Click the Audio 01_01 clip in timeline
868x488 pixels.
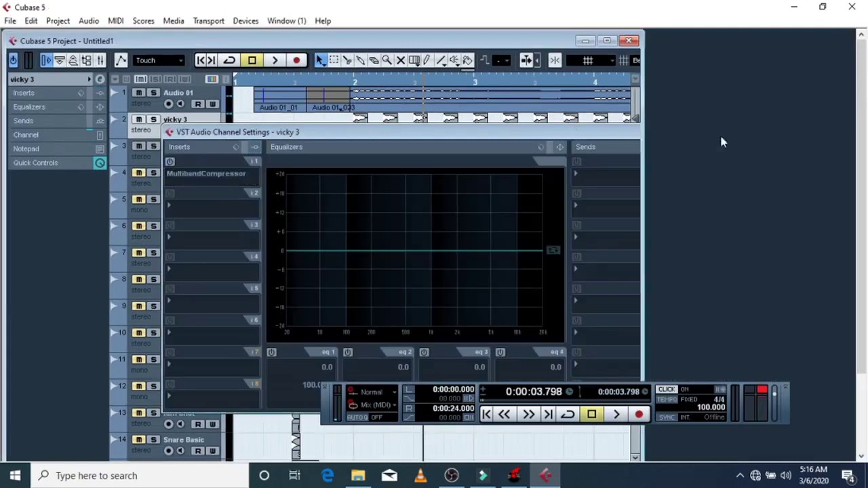tap(279, 100)
